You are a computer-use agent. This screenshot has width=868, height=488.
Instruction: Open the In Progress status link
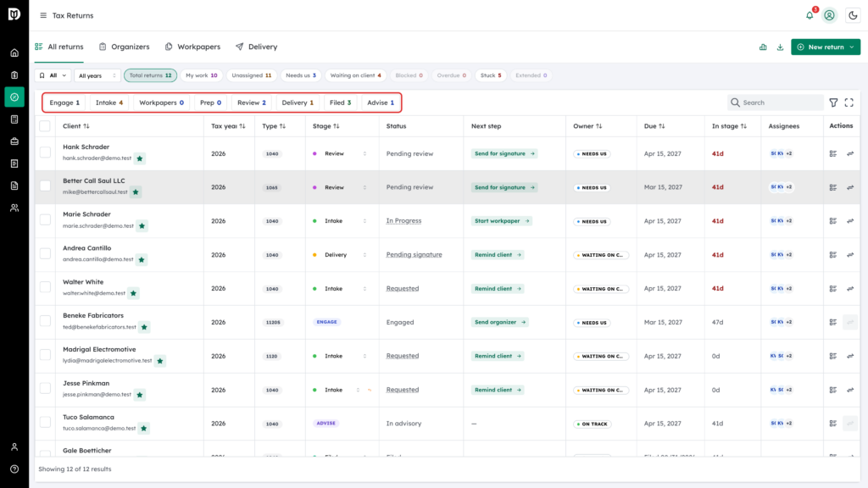click(403, 221)
